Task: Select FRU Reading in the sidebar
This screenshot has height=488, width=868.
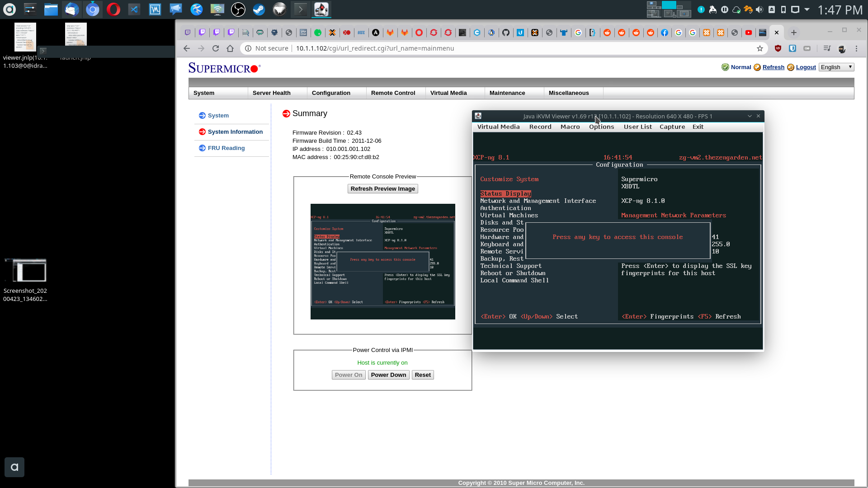Action: tap(226, 148)
